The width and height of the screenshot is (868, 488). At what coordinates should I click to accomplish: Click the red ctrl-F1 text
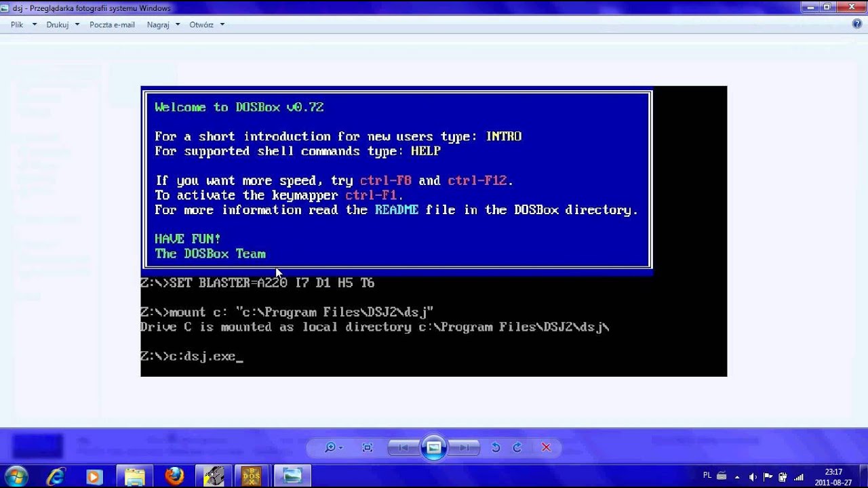point(372,195)
